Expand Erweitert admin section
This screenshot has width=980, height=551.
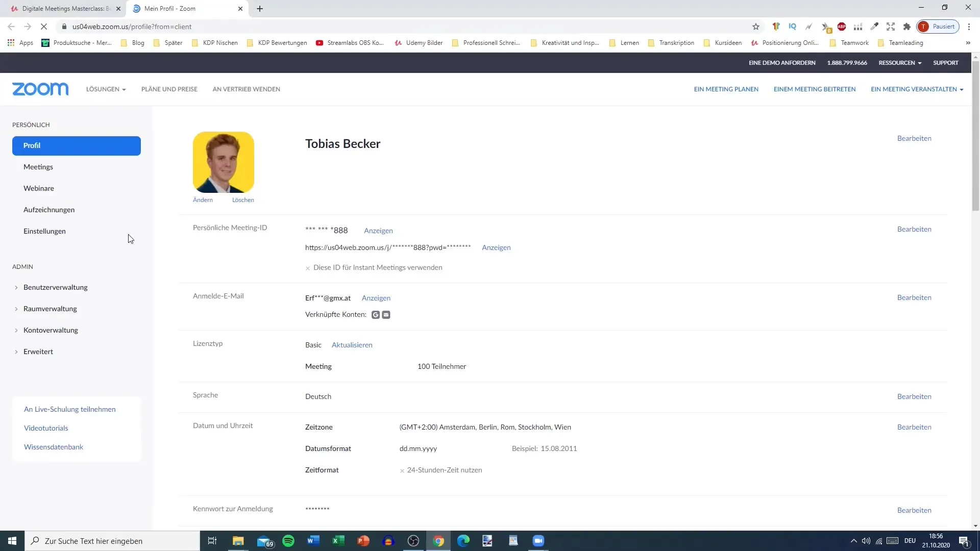38,351
